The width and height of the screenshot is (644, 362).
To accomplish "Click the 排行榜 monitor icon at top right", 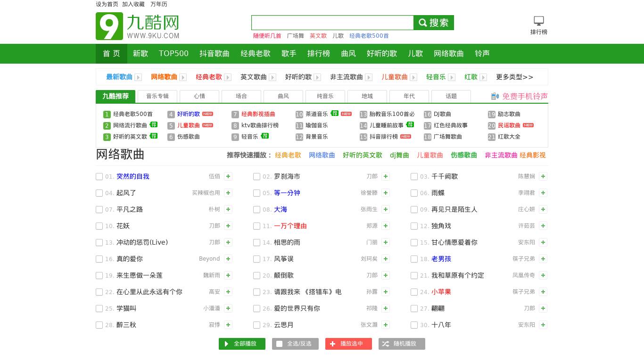I will 538,21.
